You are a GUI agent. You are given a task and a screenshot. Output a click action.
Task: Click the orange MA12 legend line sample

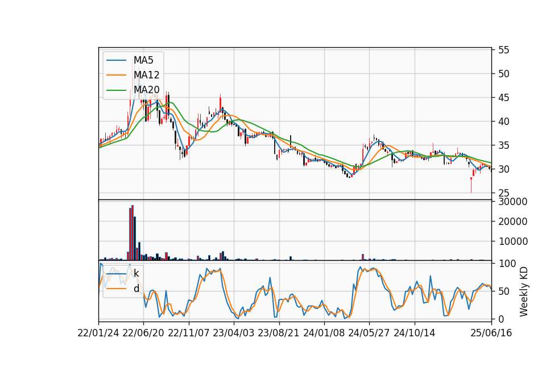coord(116,75)
